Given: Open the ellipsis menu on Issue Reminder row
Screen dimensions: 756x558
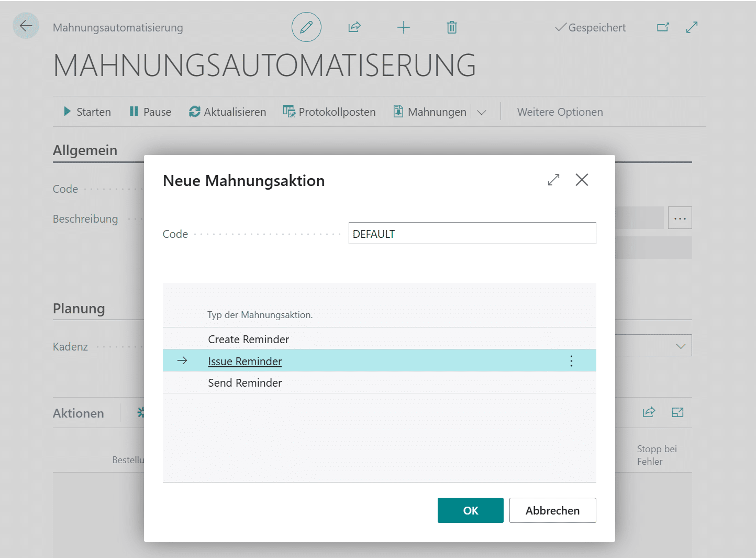Looking at the screenshot, I should 571,360.
